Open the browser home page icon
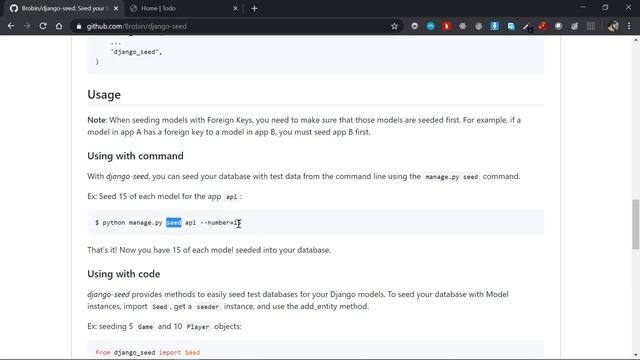 pos(59,26)
